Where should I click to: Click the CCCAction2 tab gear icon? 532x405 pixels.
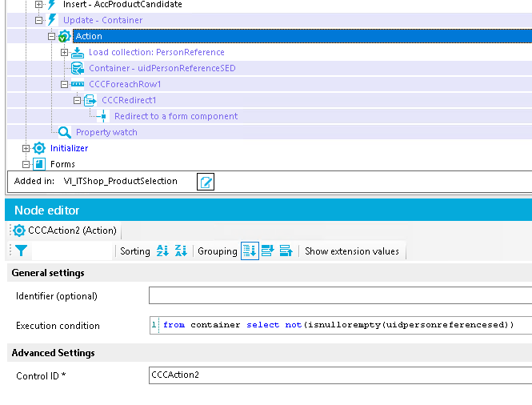click(19, 231)
